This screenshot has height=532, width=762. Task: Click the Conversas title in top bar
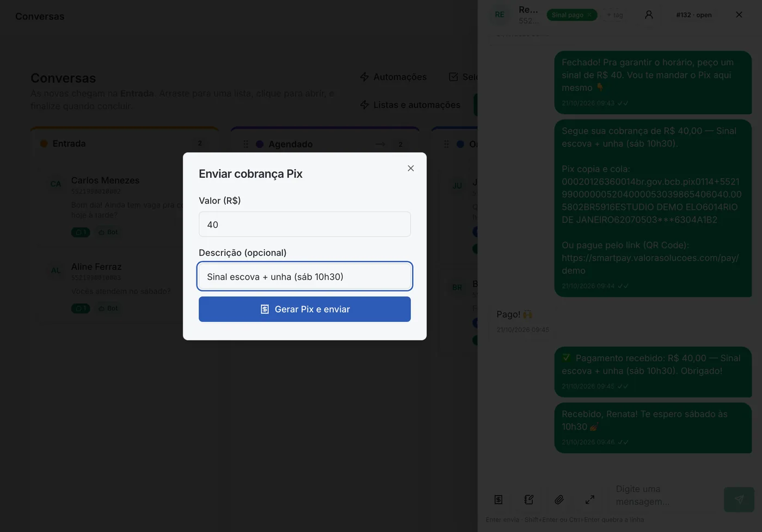coord(40,16)
